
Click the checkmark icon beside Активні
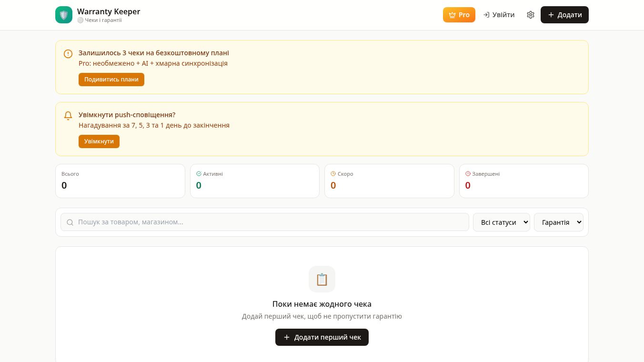199,174
